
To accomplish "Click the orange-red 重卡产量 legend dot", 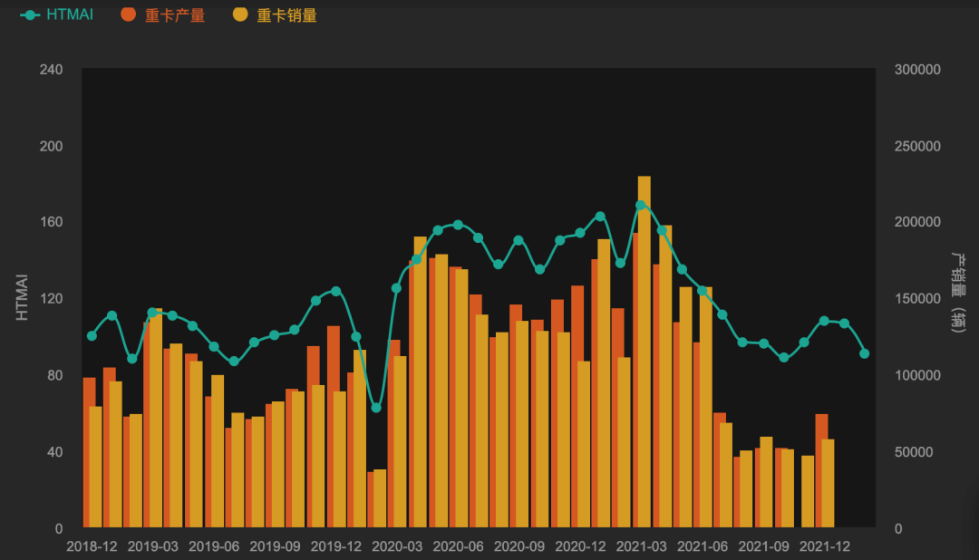I will tap(128, 14).
